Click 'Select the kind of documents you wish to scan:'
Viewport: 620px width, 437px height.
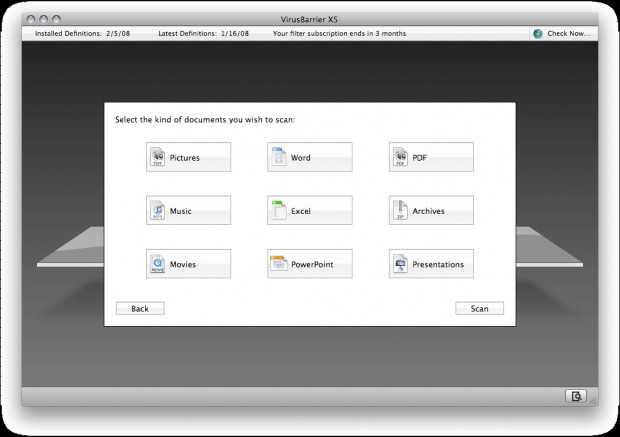[x=205, y=119]
